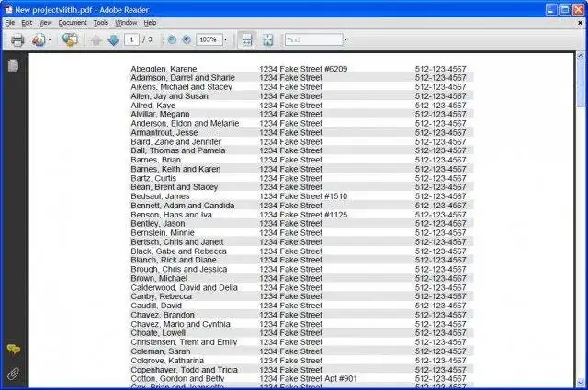
Task: Click the address '1234 Fake Street Apt #901'
Action: 309,379
